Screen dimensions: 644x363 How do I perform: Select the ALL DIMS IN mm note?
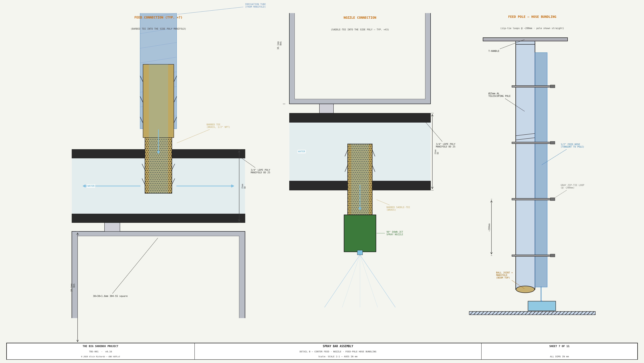pos(559,357)
